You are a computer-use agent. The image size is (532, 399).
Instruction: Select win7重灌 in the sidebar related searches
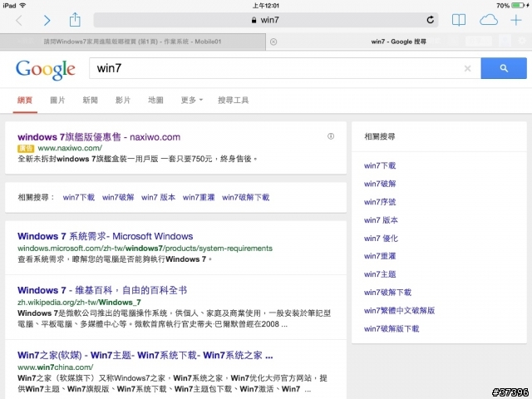(380, 256)
